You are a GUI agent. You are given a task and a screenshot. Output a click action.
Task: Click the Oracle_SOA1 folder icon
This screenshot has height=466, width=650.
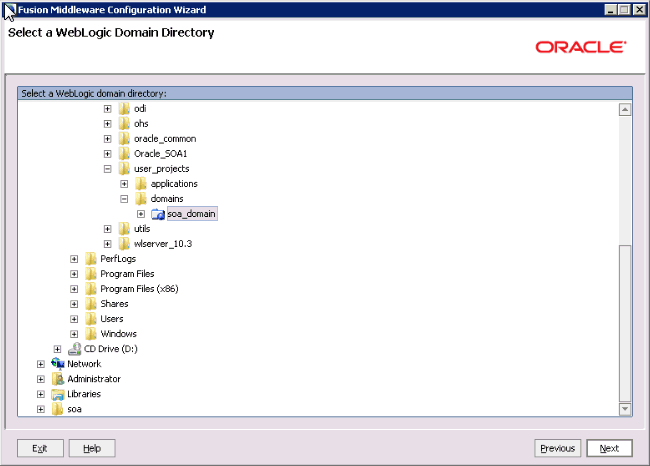[124, 154]
